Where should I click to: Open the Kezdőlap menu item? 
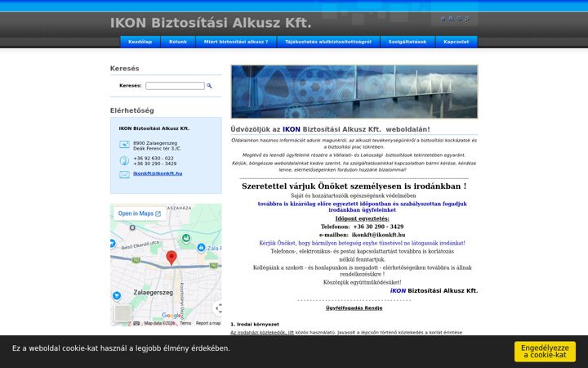coord(140,42)
